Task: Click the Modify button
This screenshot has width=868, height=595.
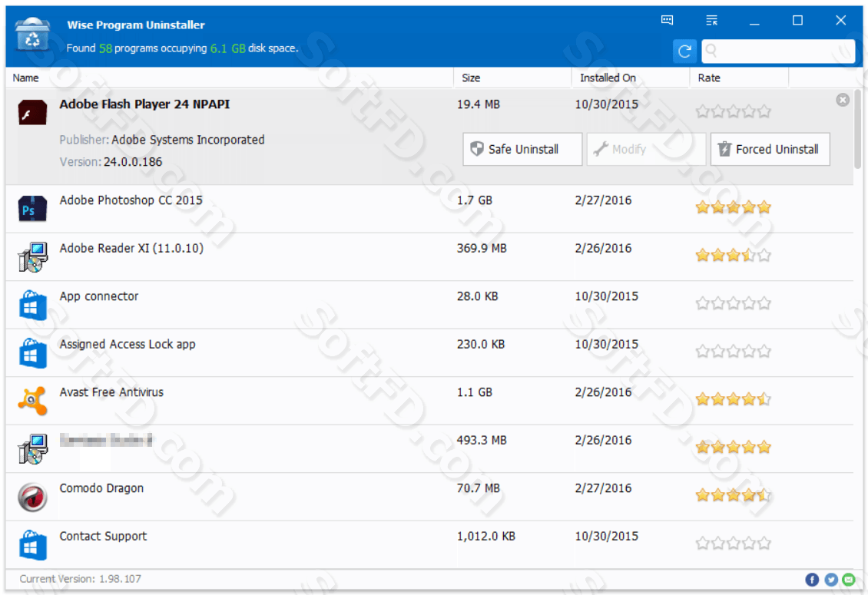Action: point(646,149)
